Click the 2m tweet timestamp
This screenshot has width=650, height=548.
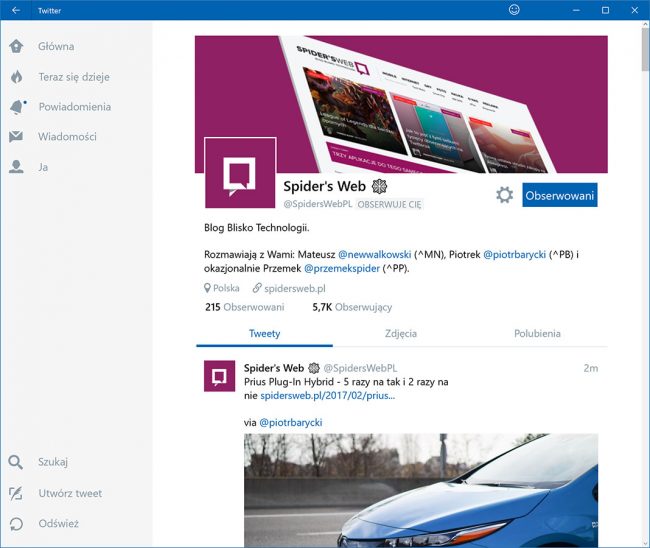click(x=591, y=368)
